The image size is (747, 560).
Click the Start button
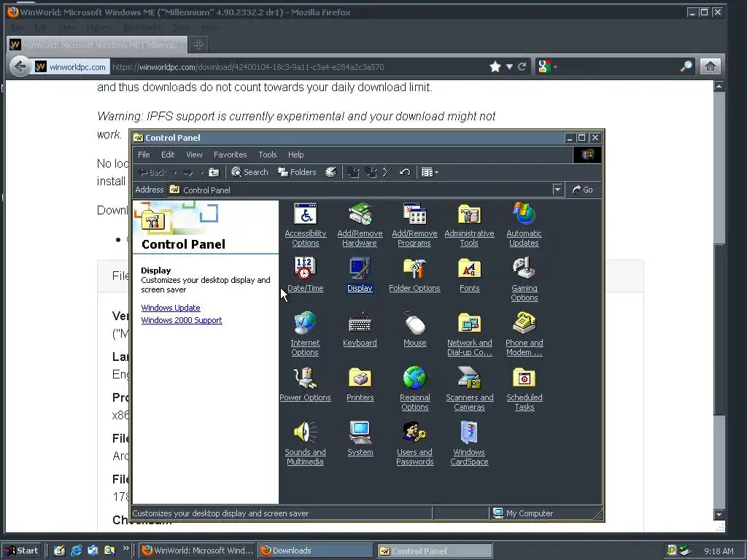[x=22, y=551]
